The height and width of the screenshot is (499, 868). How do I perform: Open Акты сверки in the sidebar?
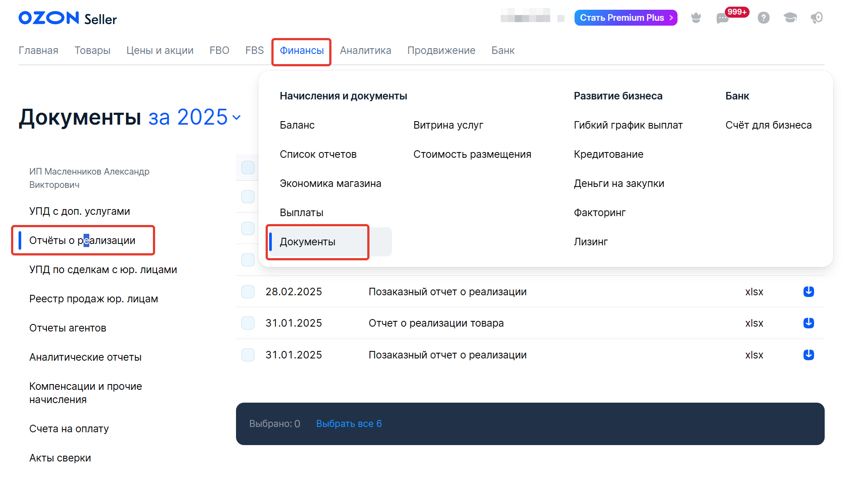click(60, 458)
